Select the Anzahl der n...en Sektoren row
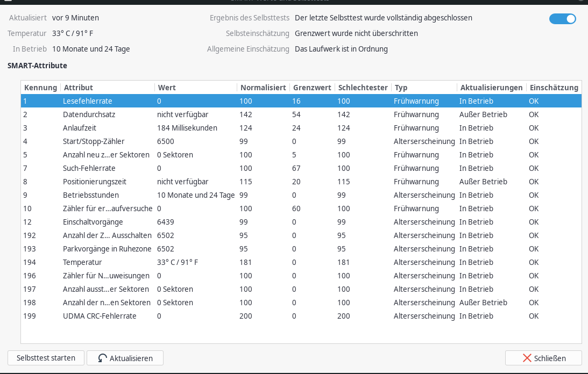The height and width of the screenshot is (374, 588). pos(301,303)
